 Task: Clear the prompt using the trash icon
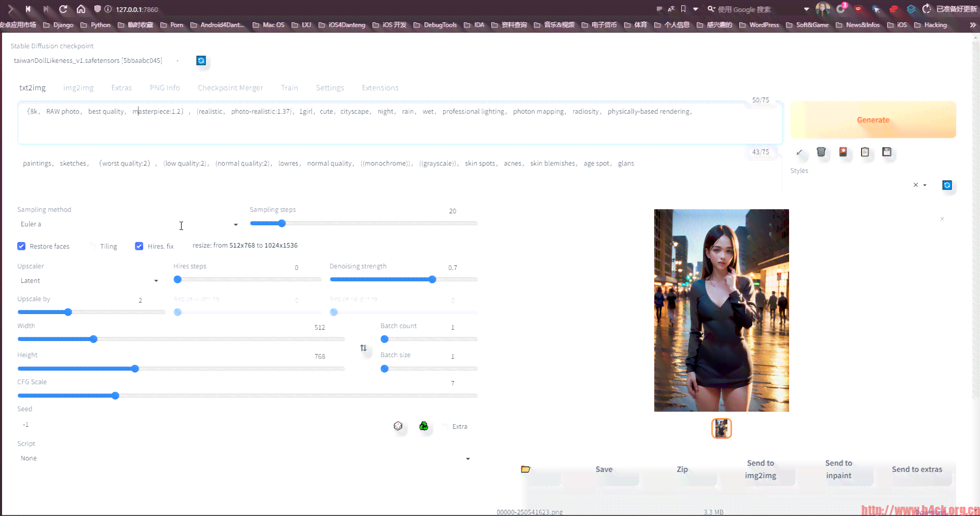click(821, 152)
